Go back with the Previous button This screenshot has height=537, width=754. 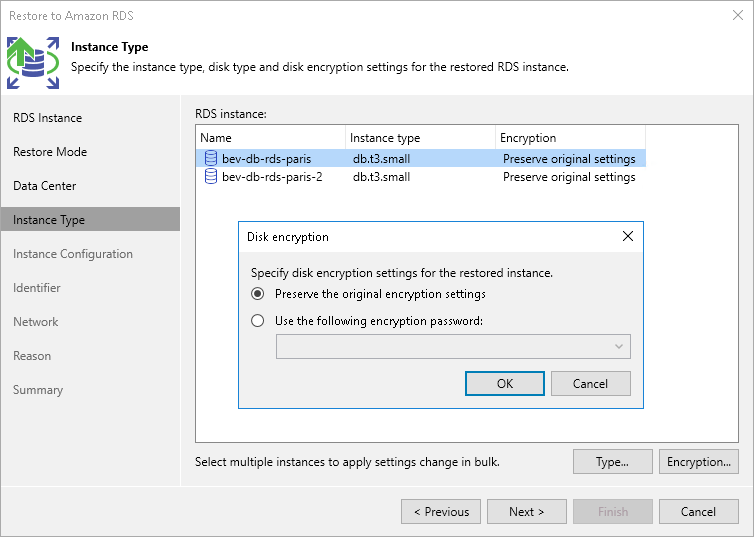[441, 512]
